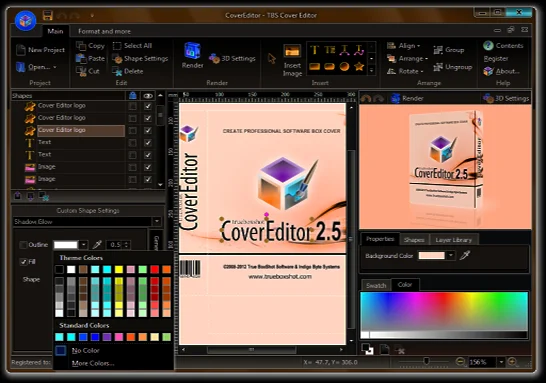
Task: Switch to Format and more tab
Action: coord(104,31)
